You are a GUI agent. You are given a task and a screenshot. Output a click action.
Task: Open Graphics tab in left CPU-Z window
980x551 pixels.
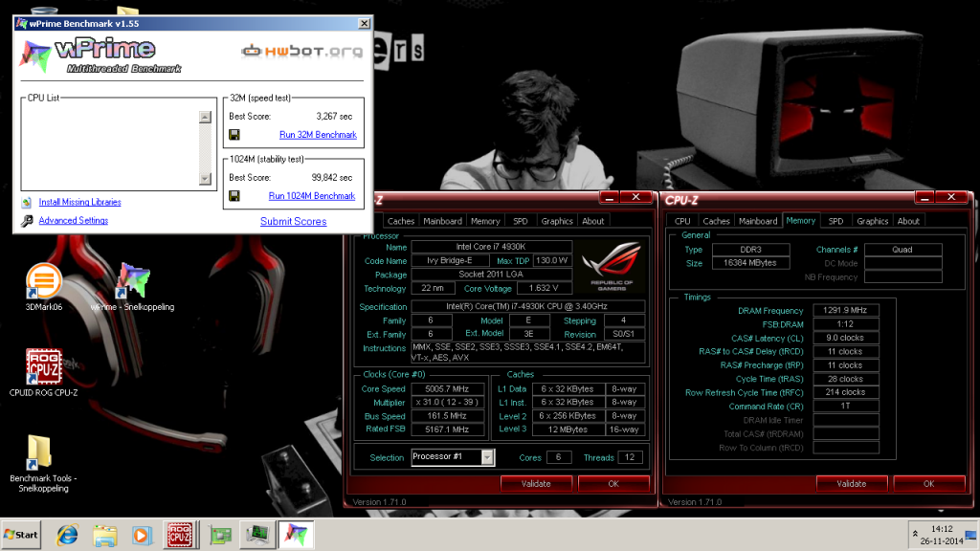click(557, 221)
